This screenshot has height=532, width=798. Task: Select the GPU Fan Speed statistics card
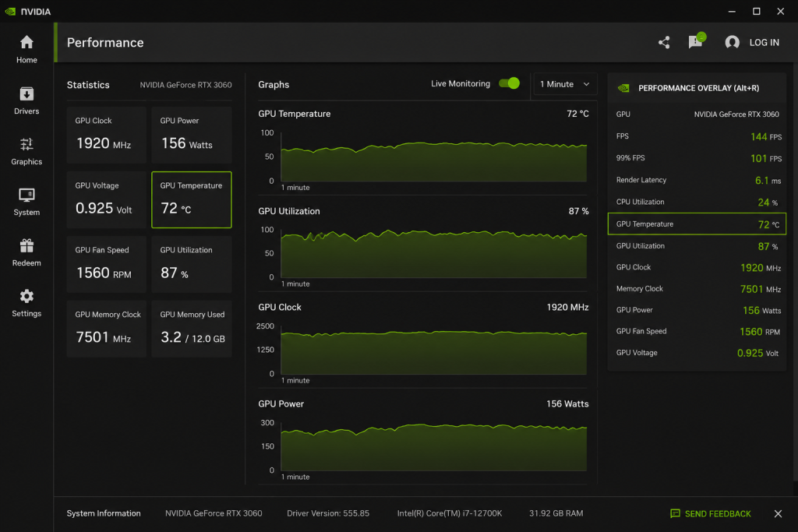click(106, 264)
